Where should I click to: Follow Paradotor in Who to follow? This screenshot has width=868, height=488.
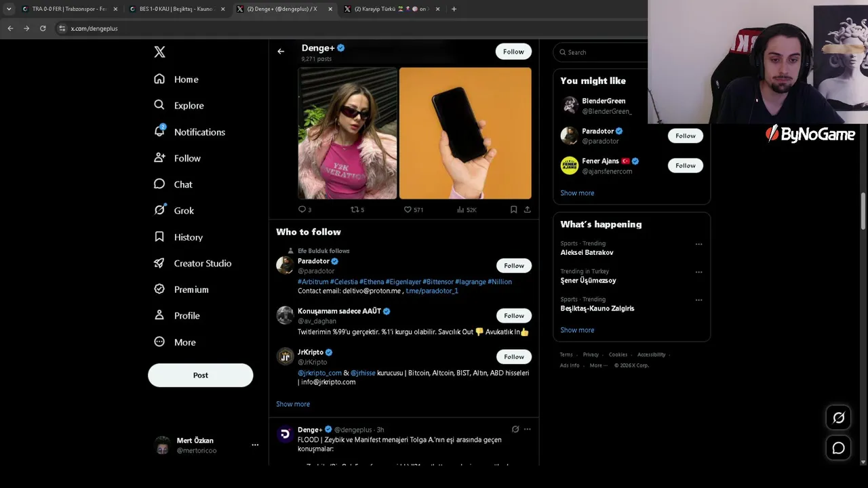(x=514, y=266)
